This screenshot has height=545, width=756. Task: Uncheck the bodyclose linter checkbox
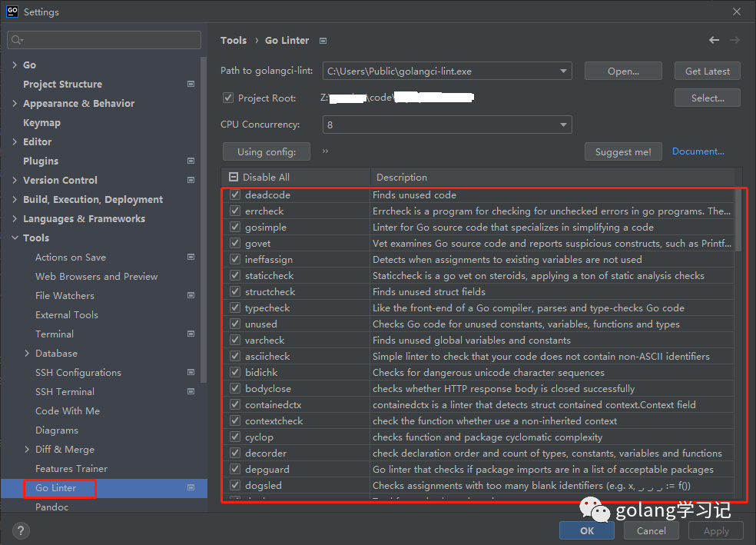(235, 388)
